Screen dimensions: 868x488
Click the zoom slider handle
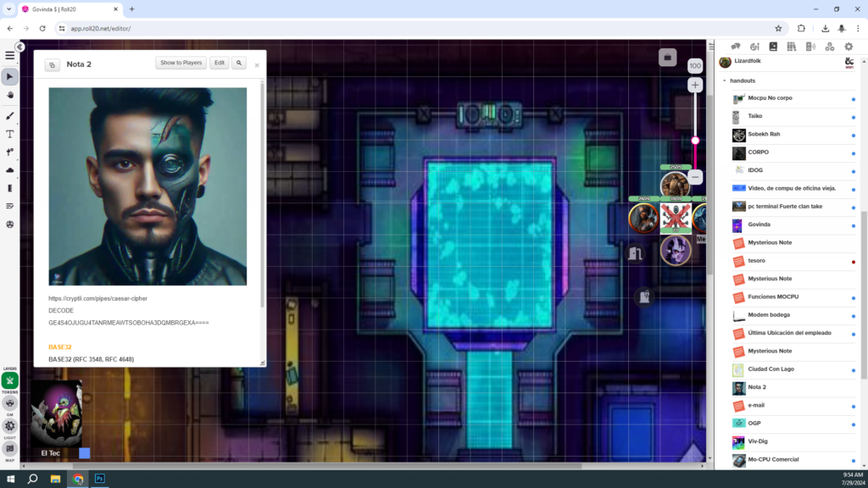pos(695,141)
